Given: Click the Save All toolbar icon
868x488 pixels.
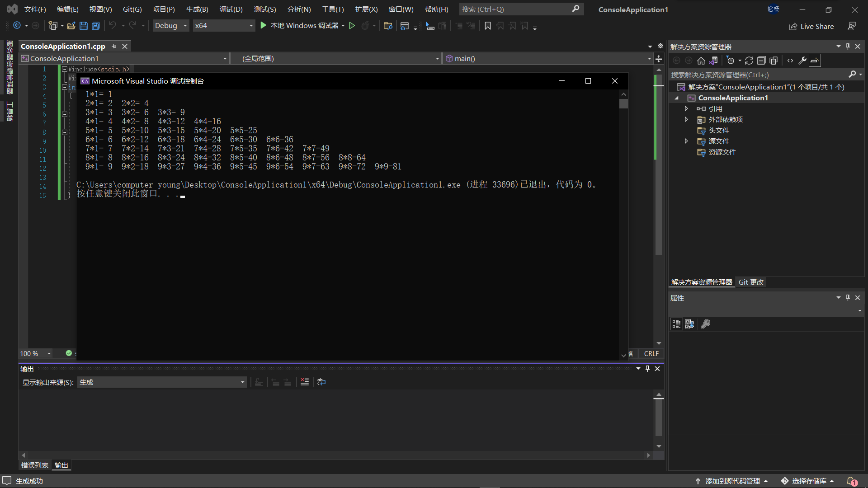Looking at the screenshot, I should click(95, 26).
